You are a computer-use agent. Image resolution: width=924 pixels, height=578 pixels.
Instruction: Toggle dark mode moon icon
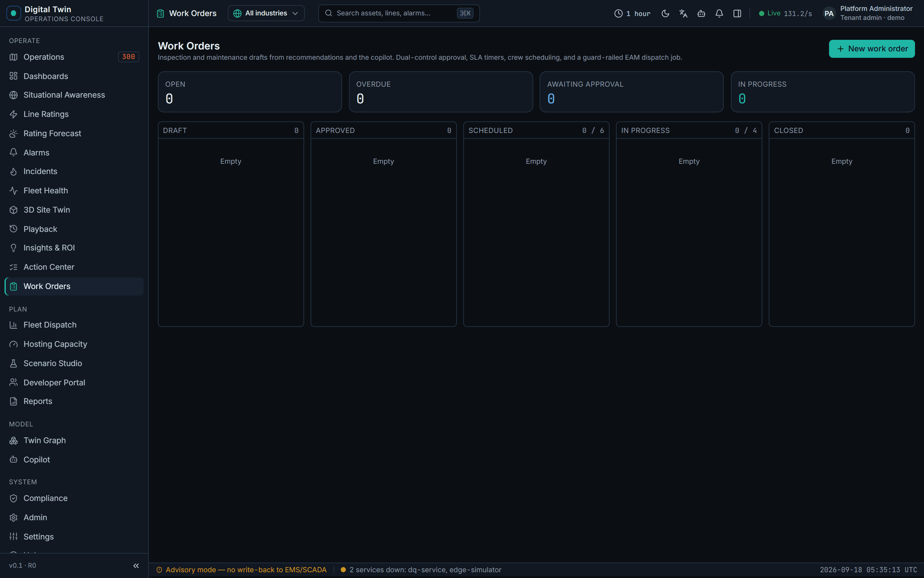[665, 13]
